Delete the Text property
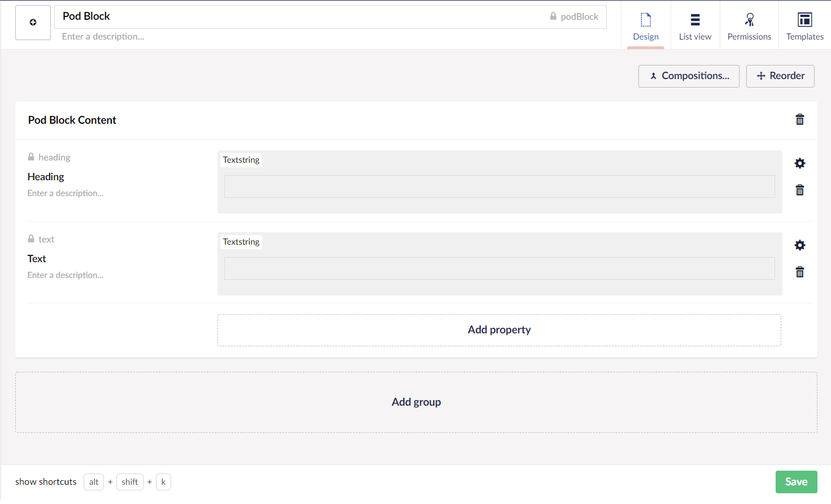The height and width of the screenshot is (504, 831). [799, 272]
